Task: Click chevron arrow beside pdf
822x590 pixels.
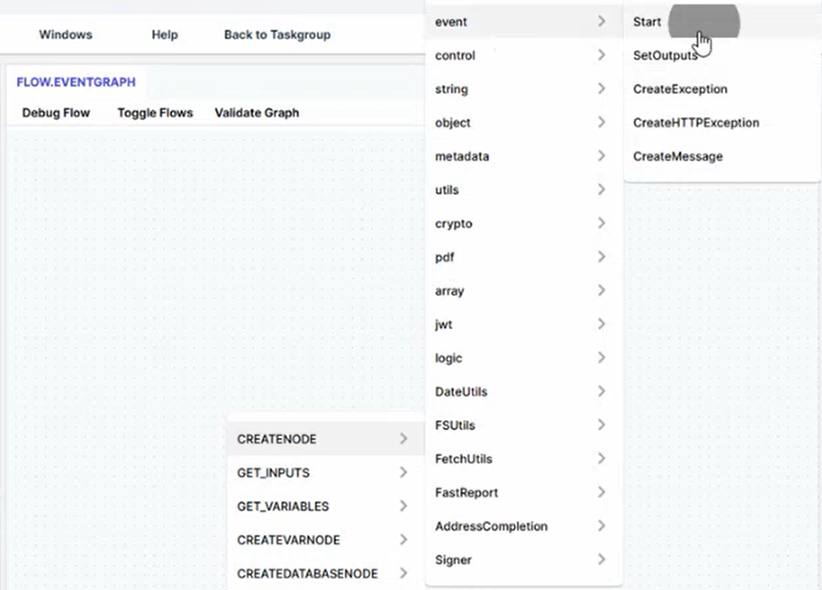Action: click(x=601, y=256)
